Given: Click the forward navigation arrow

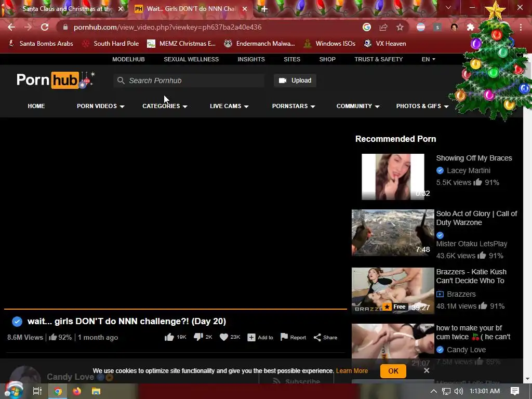Looking at the screenshot, I should click(x=28, y=27).
